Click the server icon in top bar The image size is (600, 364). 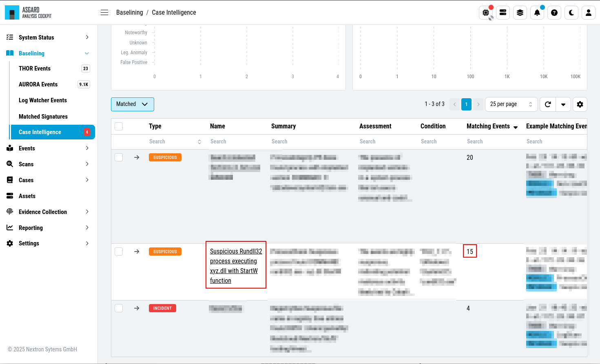[503, 13]
